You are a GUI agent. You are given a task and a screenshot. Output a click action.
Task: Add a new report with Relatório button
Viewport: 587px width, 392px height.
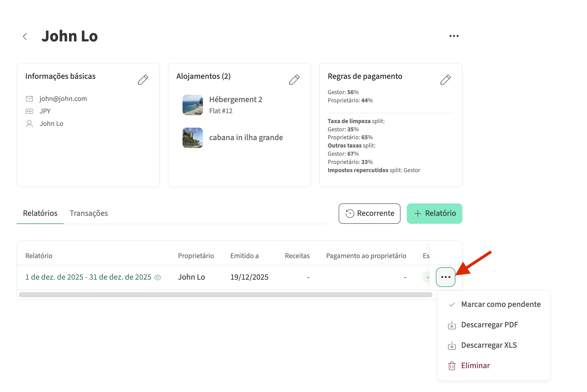434,213
